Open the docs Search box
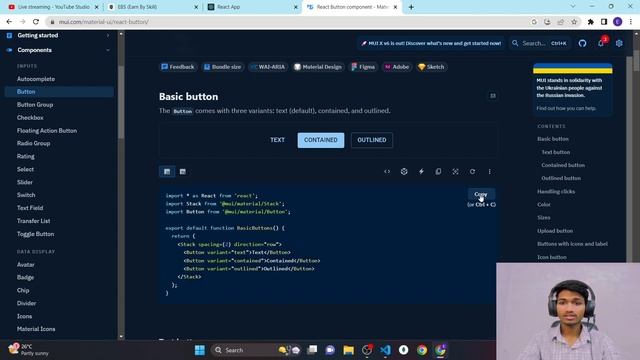The height and width of the screenshot is (360, 640). pos(539,43)
